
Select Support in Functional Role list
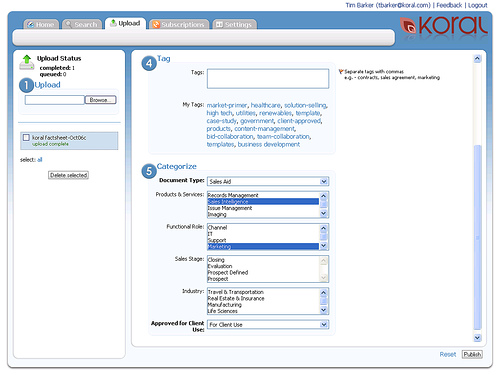(x=263, y=240)
